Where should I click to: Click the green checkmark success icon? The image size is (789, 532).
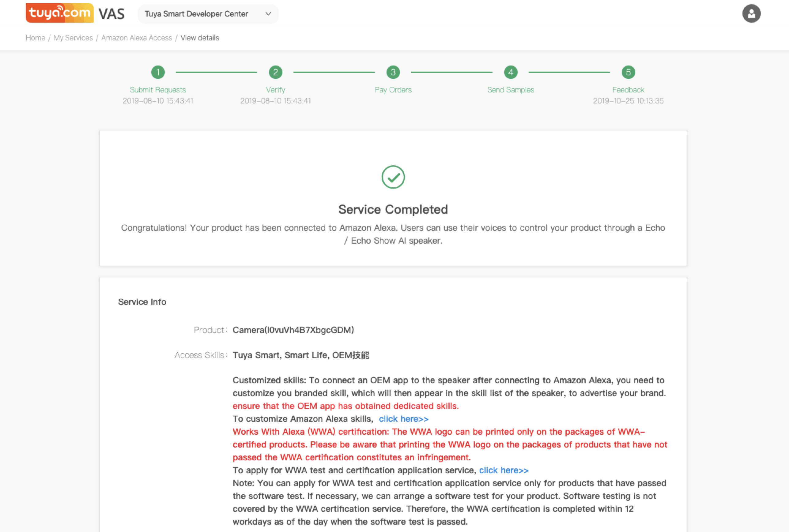pos(393,177)
